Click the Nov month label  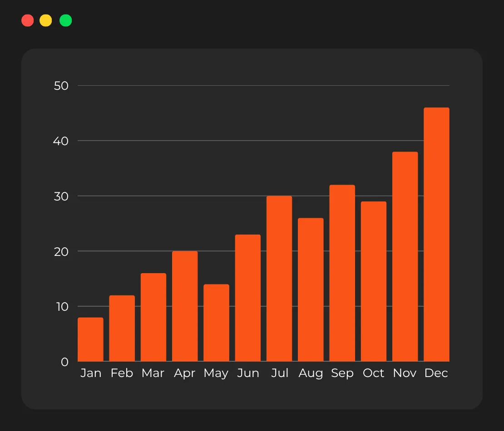tap(405, 373)
